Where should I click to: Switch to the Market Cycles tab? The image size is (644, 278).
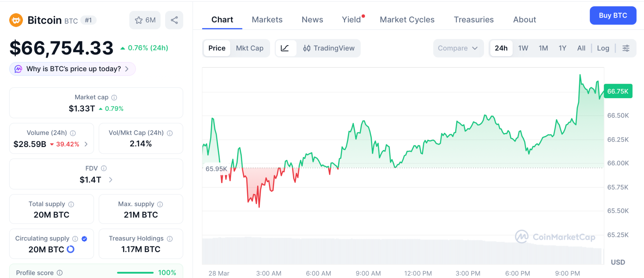click(407, 20)
